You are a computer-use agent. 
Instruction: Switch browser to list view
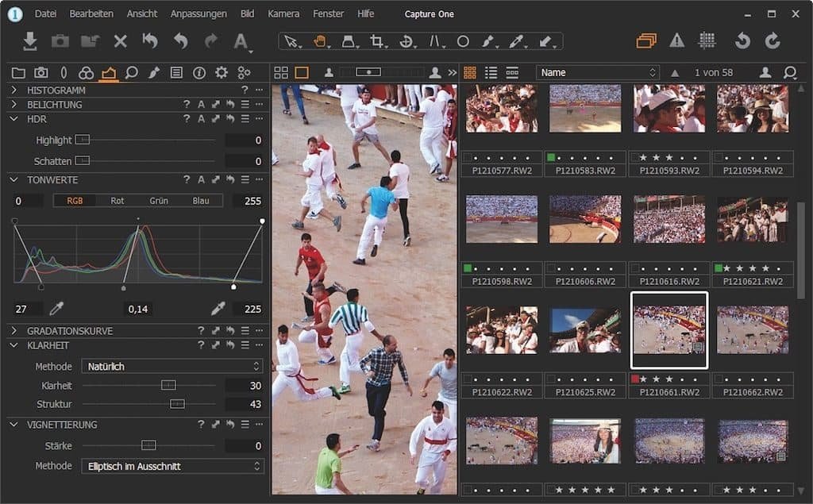[491, 72]
